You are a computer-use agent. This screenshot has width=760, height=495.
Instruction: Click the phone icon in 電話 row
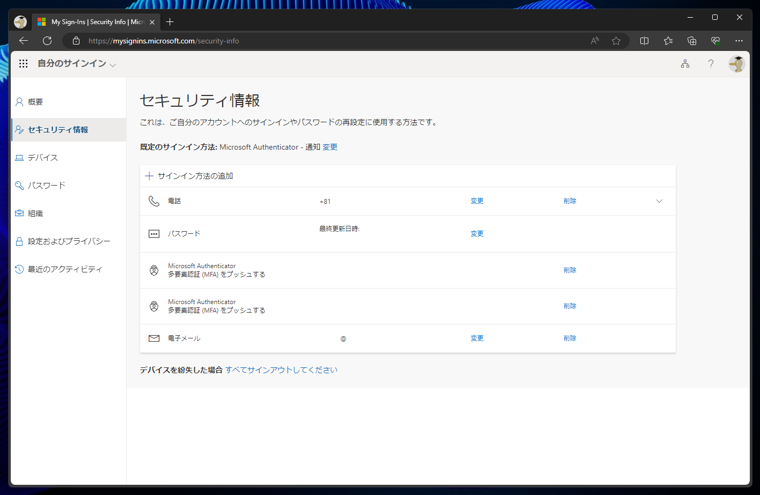click(154, 201)
